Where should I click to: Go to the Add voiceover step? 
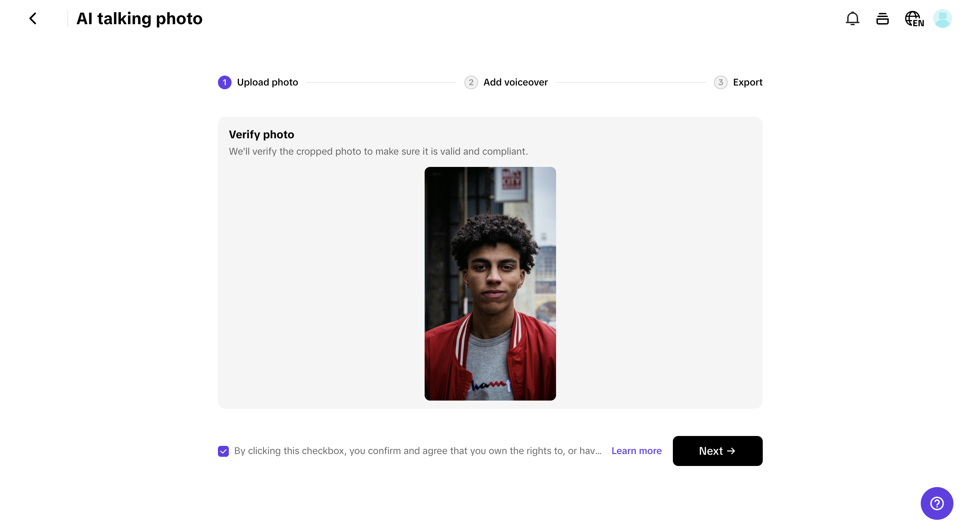point(515,82)
